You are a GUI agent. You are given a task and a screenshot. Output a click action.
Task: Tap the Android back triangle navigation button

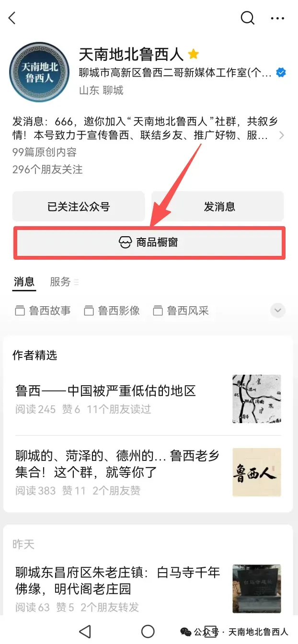click(85, 631)
